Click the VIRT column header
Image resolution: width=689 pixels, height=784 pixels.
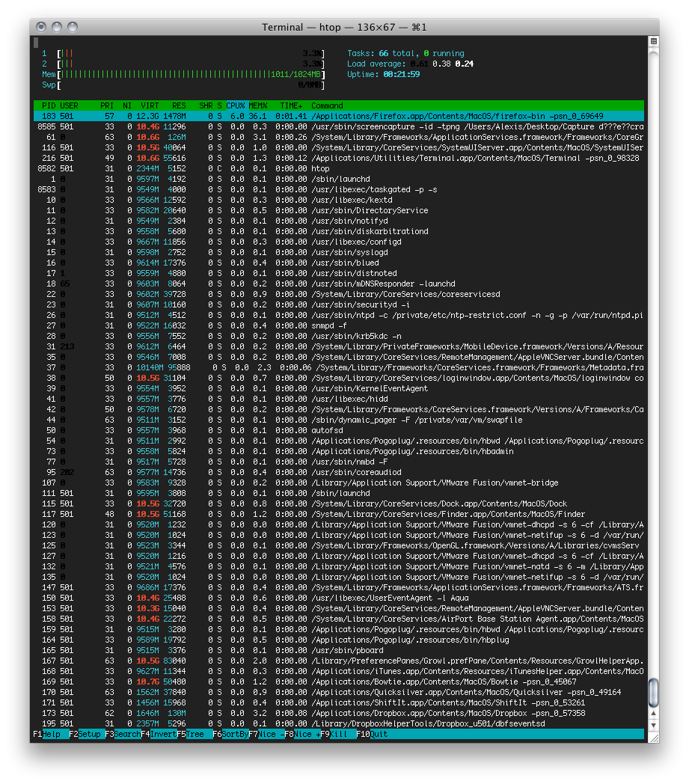[x=150, y=105]
